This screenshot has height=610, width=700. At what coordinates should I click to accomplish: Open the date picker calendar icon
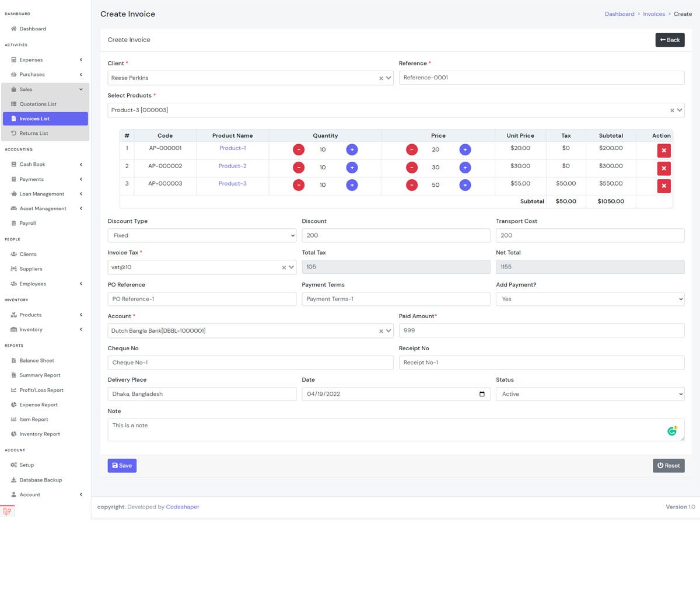click(x=482, y=394)
